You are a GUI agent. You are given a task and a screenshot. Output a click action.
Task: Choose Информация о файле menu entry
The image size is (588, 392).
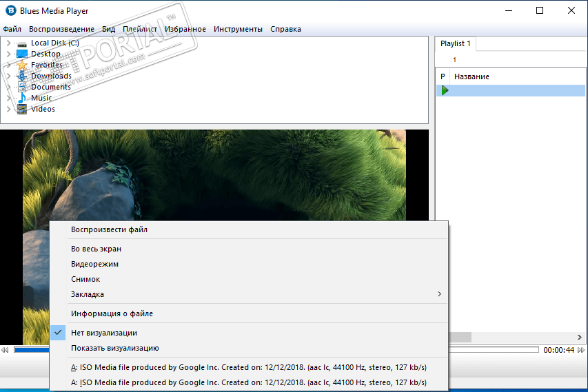point(249,313)
